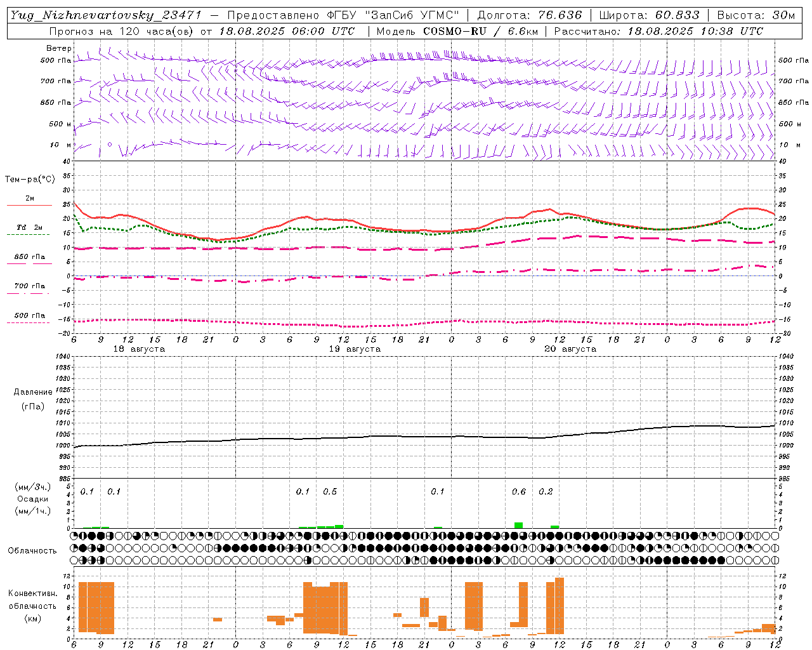This screenshot has width=812, height=650.
Task: Click the 'Облачность' cloud cover label
Action: (32, 551)
